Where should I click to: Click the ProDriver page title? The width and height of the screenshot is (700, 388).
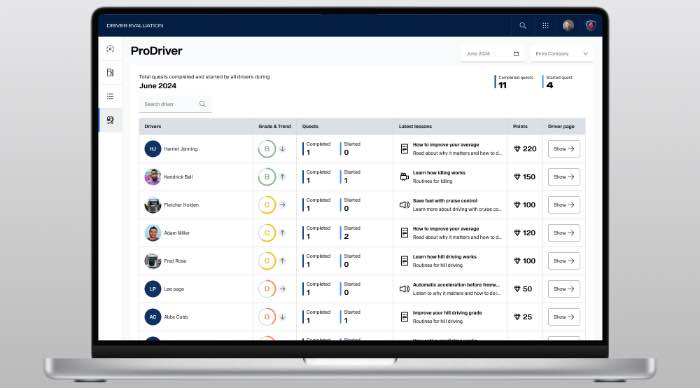tap(156, 51)
